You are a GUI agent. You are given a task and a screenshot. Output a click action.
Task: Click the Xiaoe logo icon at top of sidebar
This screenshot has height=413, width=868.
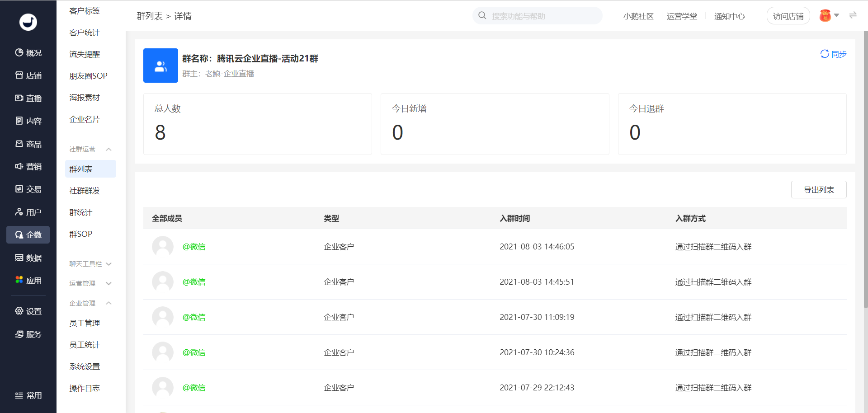coord(28,22)
